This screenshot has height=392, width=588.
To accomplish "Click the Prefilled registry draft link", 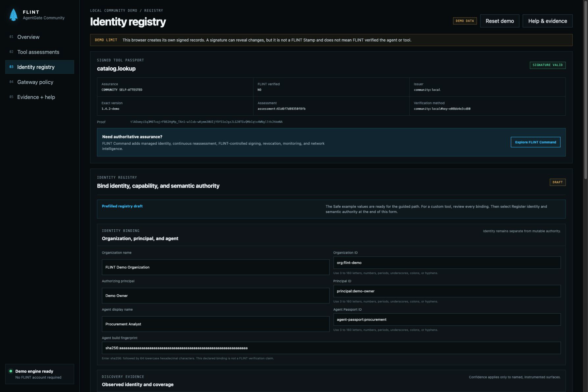I will (x=122, y=206).
